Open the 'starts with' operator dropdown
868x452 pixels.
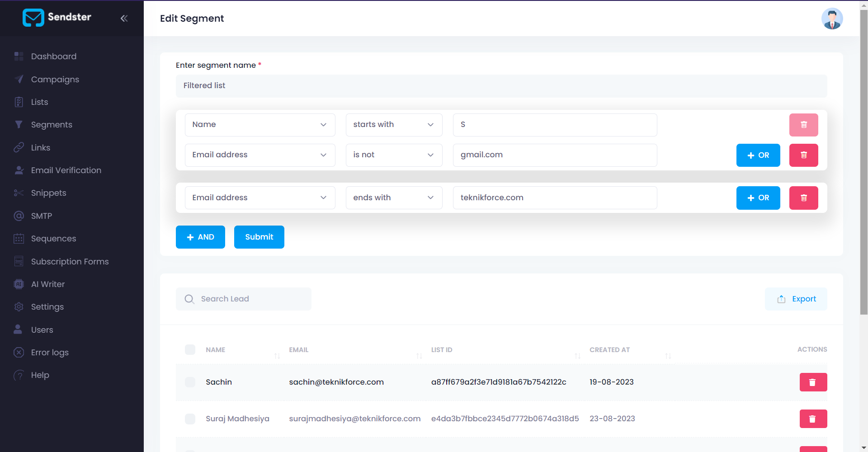(394, 125)
